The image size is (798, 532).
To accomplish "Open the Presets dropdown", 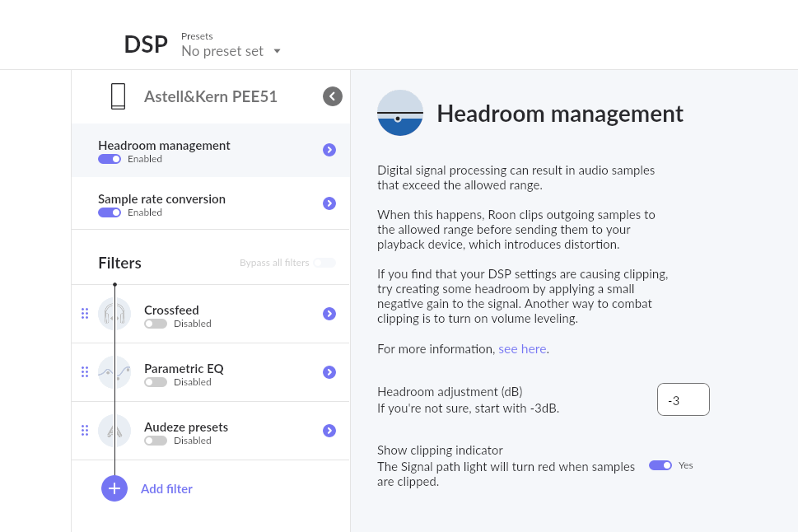I will tap(231, 51).
